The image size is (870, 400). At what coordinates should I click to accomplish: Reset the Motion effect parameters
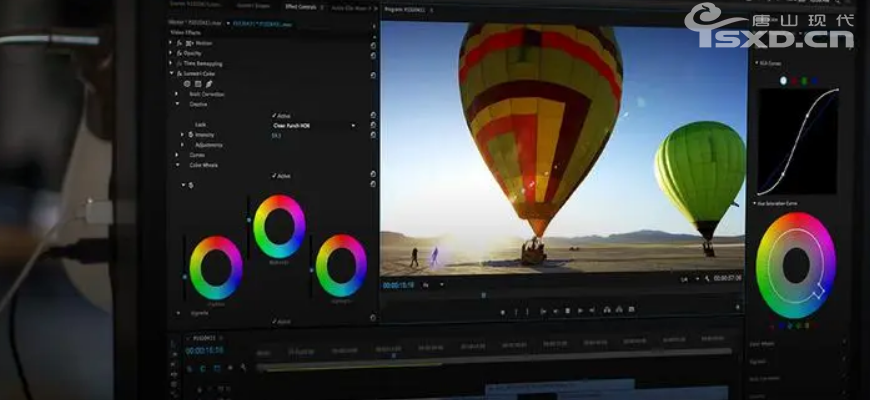coord(373,45)
